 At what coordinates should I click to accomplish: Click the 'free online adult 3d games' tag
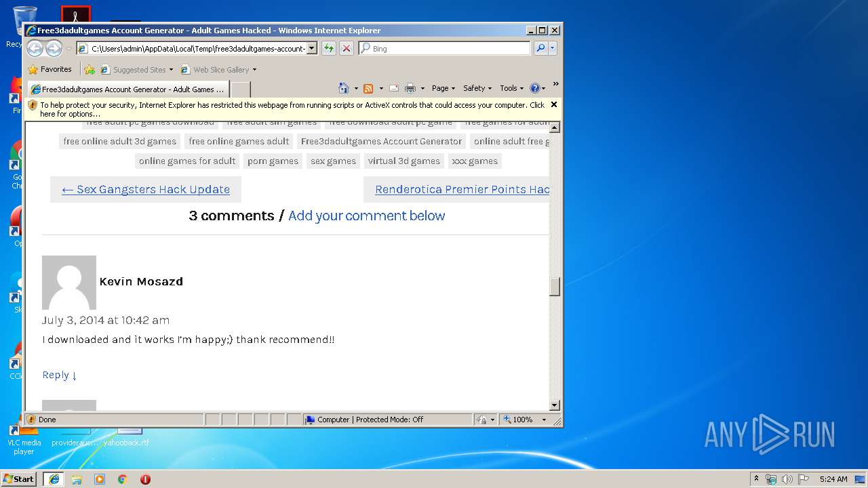coord(120,141)
